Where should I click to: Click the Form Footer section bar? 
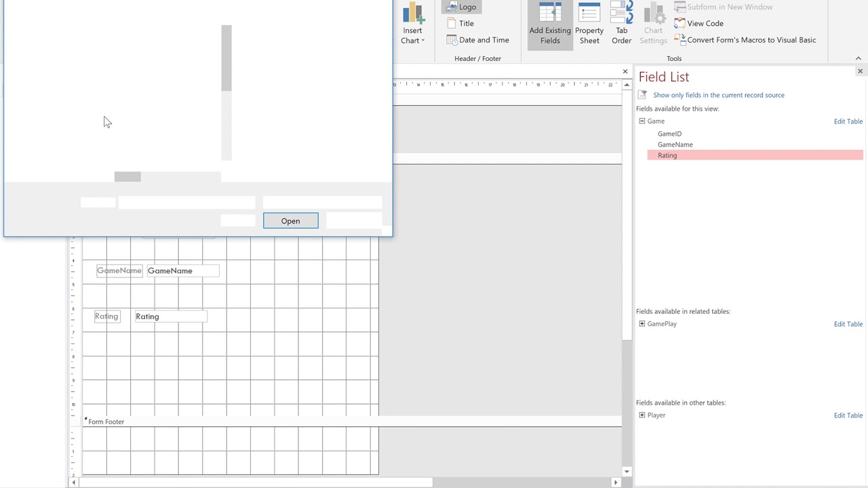point(352,422)
